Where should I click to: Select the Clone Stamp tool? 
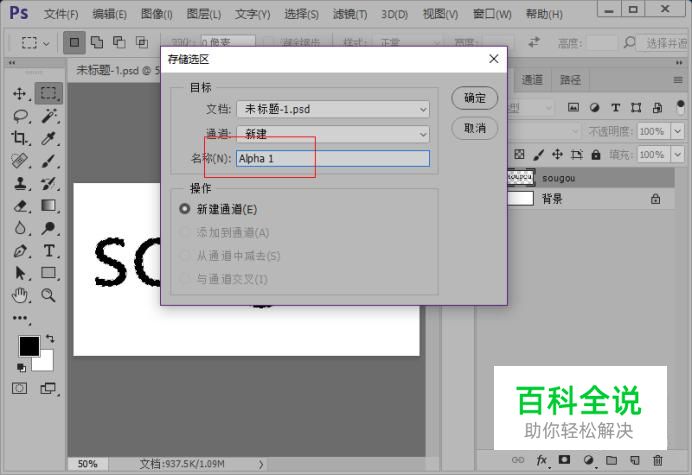(x=20, y=183)
